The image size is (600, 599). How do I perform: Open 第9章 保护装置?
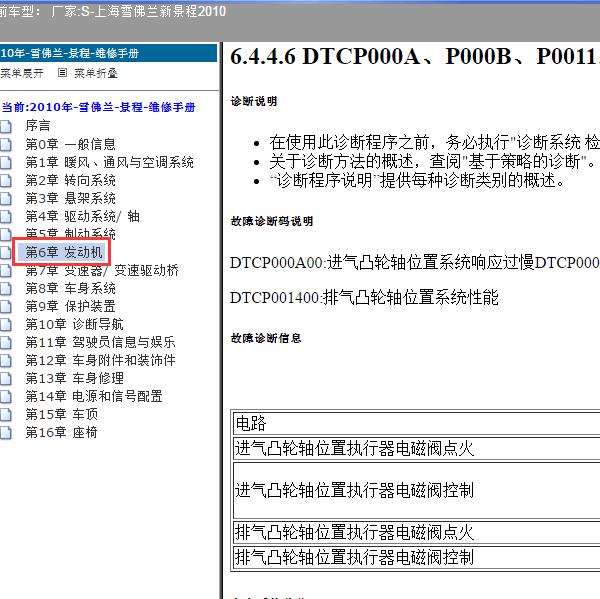[70, 306]
